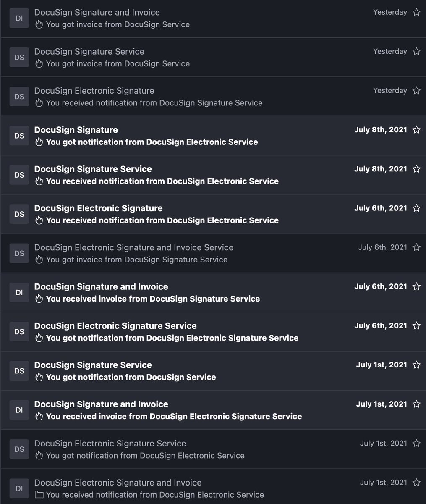Click flame icon in Yesterday's DocuSign Electronic Signature row

click(x=39, y=102)
